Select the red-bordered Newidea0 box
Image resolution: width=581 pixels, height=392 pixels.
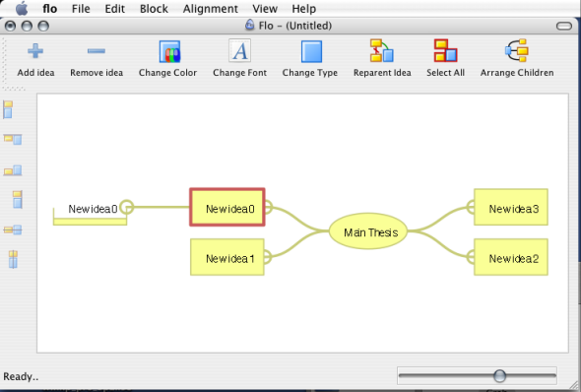[227, 207]
